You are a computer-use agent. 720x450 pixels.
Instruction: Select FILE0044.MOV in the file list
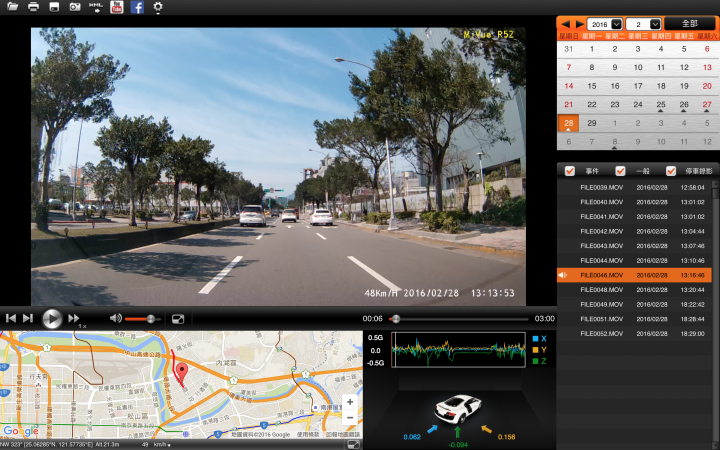635,260
